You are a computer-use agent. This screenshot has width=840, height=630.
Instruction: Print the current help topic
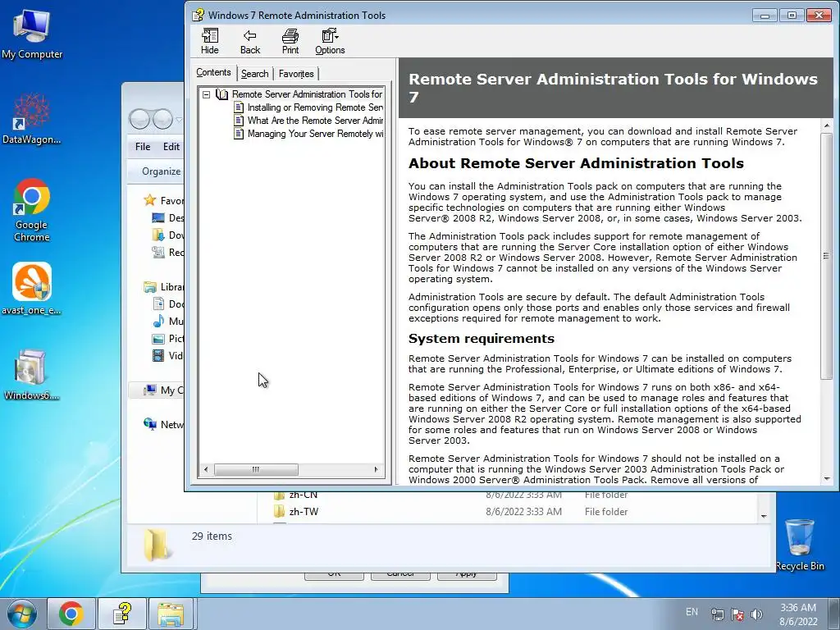click(x=290, y=41)
